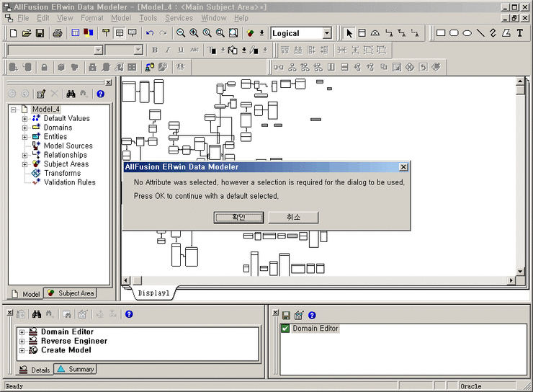This screenshot has height=392, width=533.
Task: Click the Print icon in toolbar
Action: (x=57, y=33)
